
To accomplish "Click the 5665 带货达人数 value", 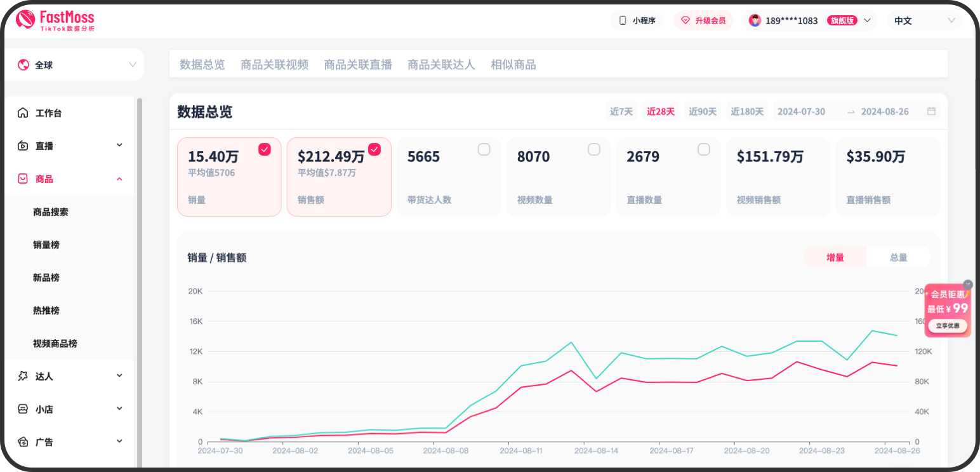I will tap(423, 157).
